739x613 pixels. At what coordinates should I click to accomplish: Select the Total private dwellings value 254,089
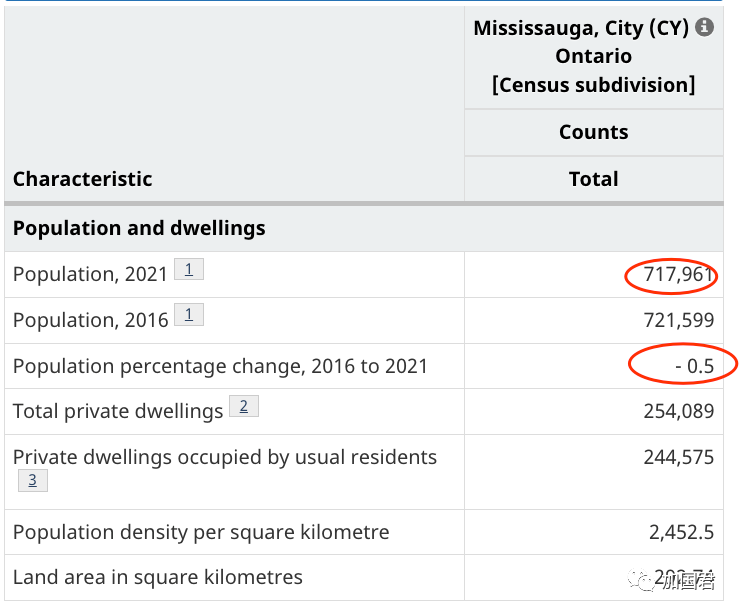pos(679,411)
